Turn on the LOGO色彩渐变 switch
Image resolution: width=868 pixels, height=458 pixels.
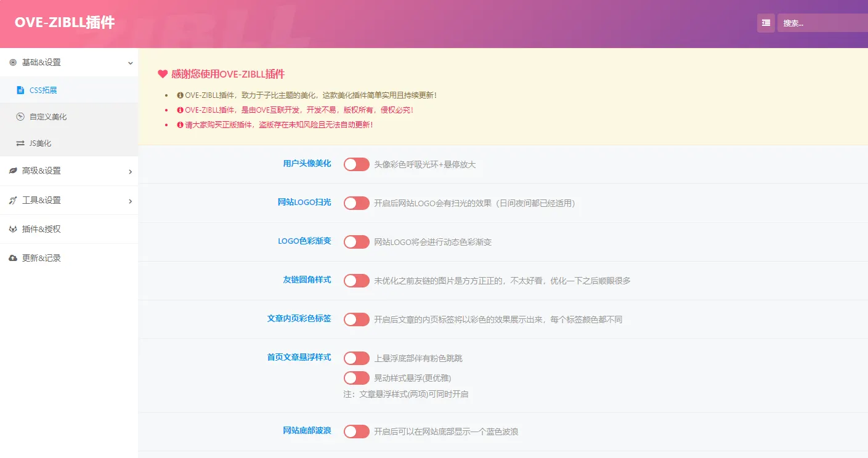pos(356,242)
